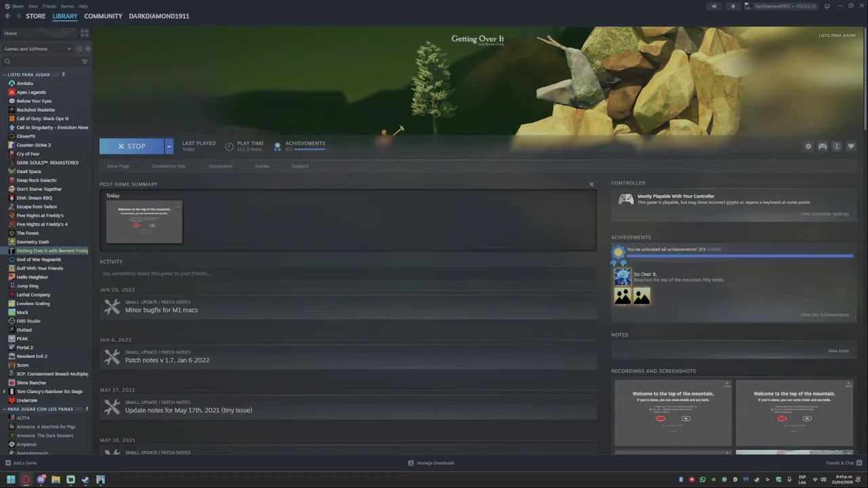
Task: Open the Store Page link
Action: pyautogui.click(x=118, y=166)
